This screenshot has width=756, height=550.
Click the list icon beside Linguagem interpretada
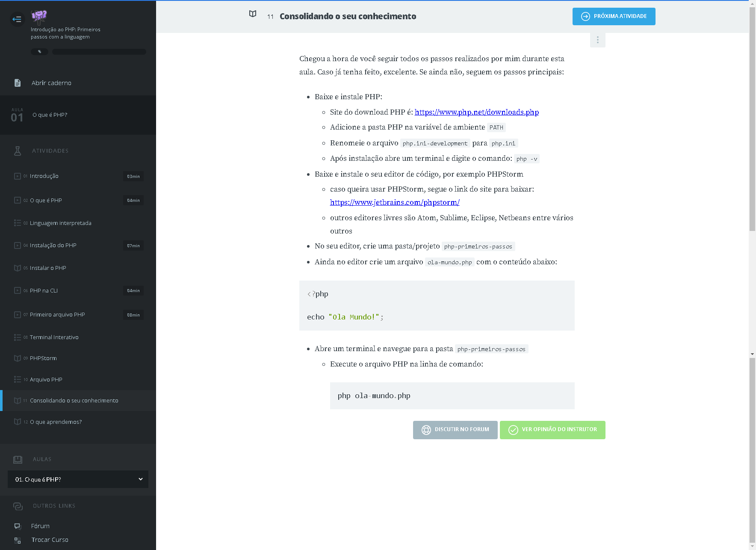coord(18,223)
